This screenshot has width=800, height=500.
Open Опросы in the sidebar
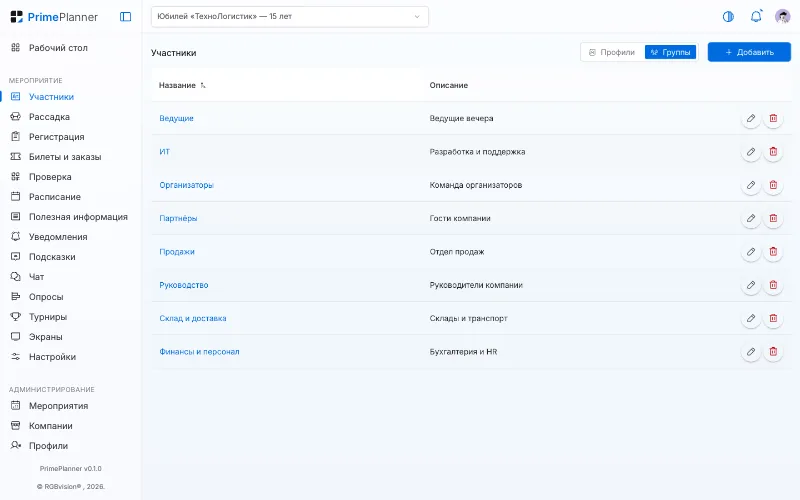tap(70, 297)
